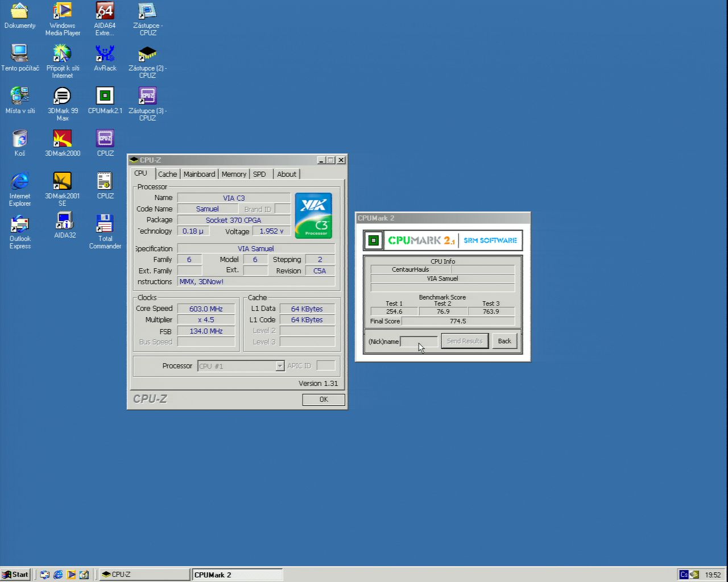728x582 pixels.
Task: Click the CPU-Z window title bar
Action: click(x=237, y=160)
